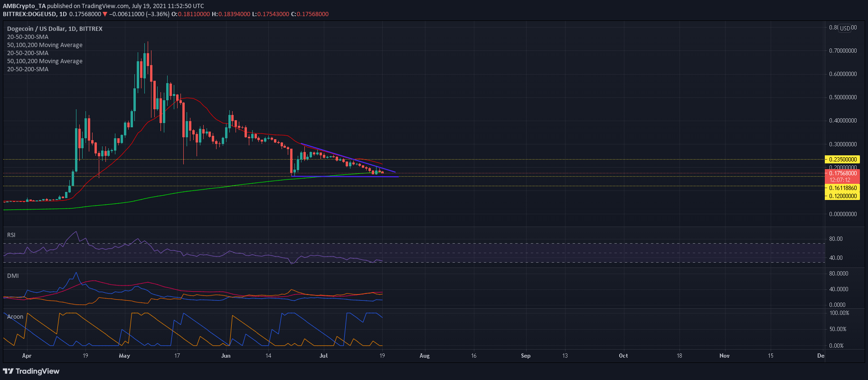Select the yellow 0.23500000 price label
Image resolution: width=868 pixels, height=380 pixels.
842,160
